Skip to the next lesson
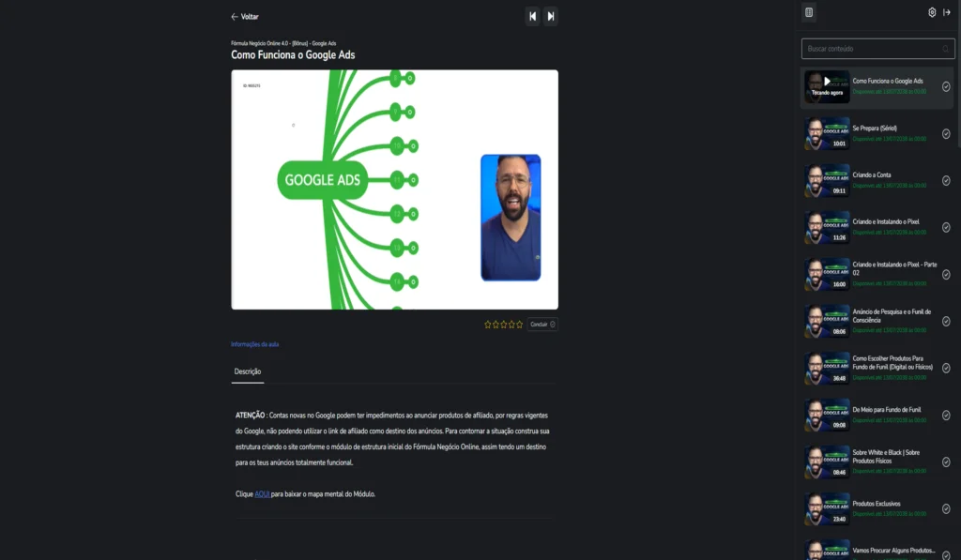961x560 pixels. pos(551,16)
